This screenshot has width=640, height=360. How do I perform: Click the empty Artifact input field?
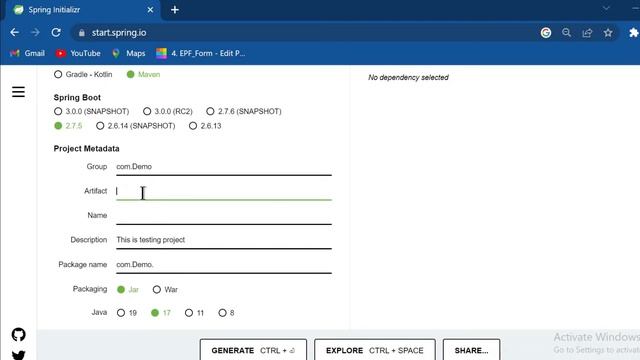coord(224,191)
